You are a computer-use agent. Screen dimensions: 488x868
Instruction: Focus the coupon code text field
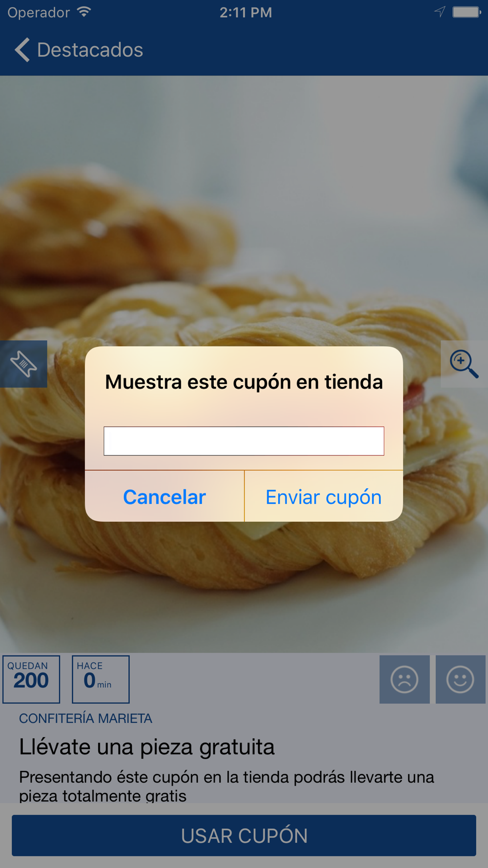[x=244, y=441]
